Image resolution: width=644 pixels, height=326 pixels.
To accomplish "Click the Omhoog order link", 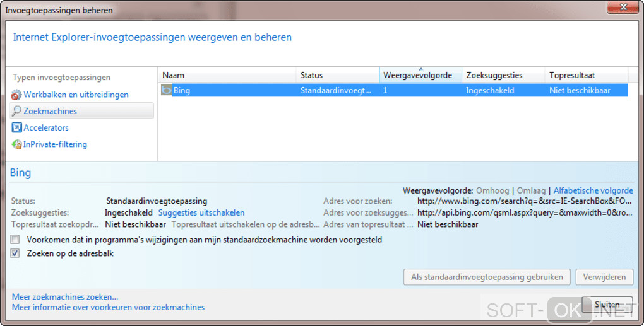I will pos(492,190).
